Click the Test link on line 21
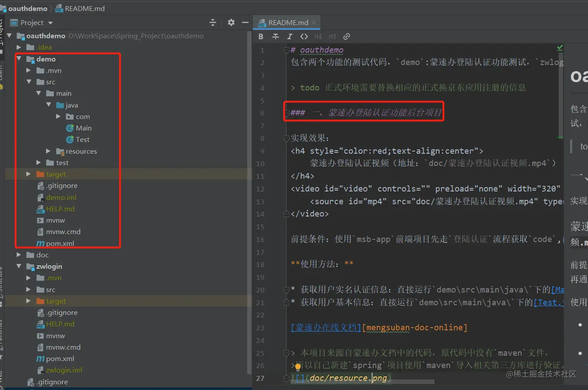This screenshot has height=390, width=588. pos(549,302)
